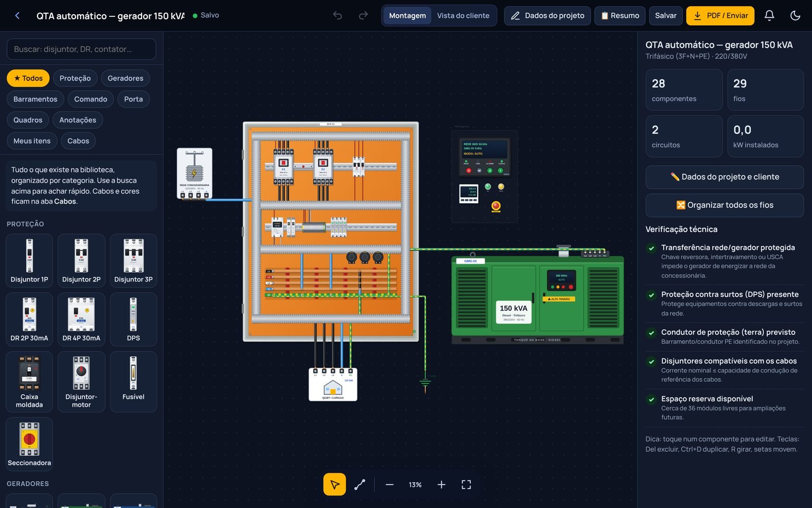Choose the DR 2P 30mA component
The image size is (812, 508).
click(29, 320)
